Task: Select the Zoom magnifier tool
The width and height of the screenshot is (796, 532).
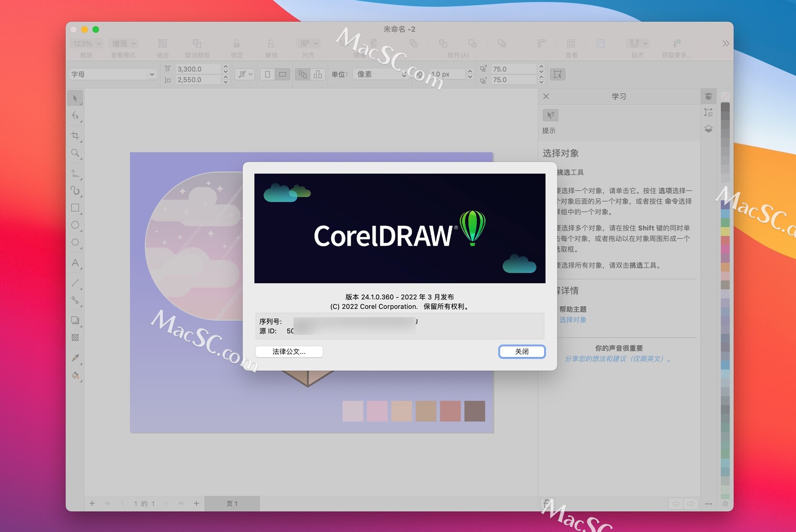Action: pyautogui.click(x=75, y=153)
